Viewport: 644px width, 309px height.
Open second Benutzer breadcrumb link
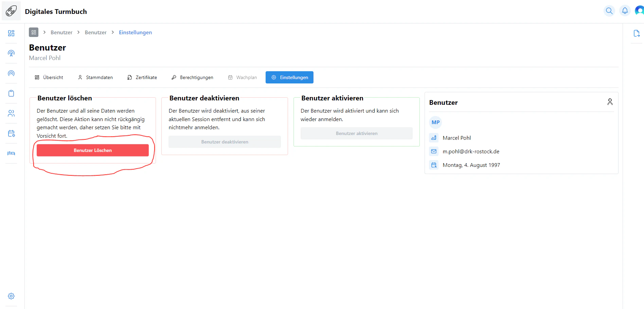coord(95,32)
